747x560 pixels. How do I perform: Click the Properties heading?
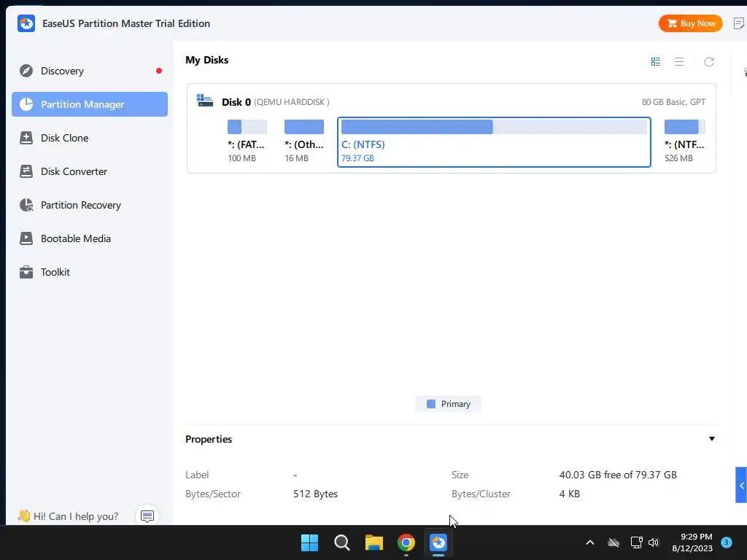pos(209,439)
